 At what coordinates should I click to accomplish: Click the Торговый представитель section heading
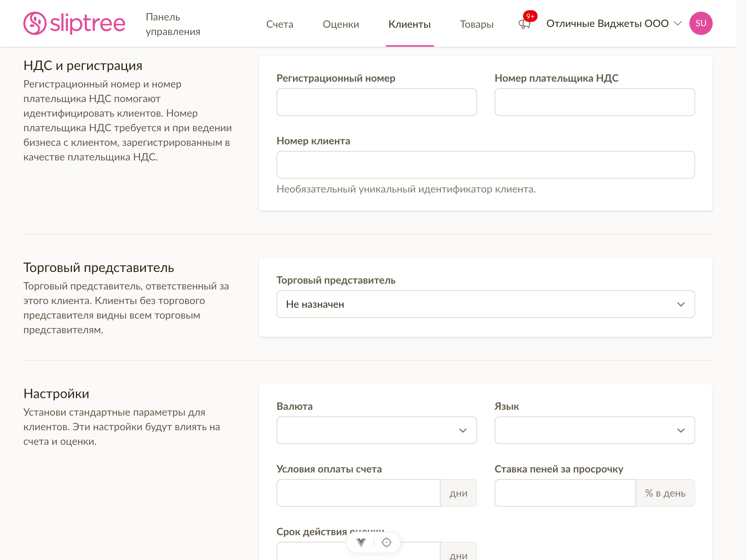click(x=99, y=268)
